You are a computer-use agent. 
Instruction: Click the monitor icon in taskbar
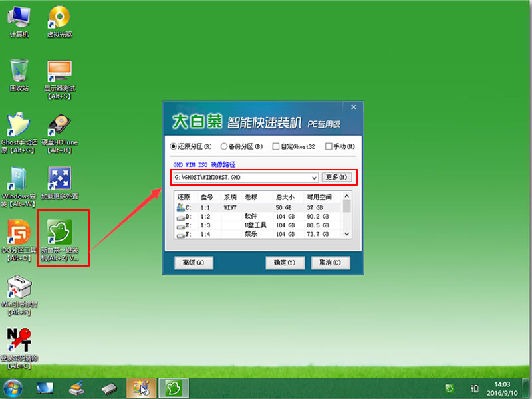coord(45,388)
